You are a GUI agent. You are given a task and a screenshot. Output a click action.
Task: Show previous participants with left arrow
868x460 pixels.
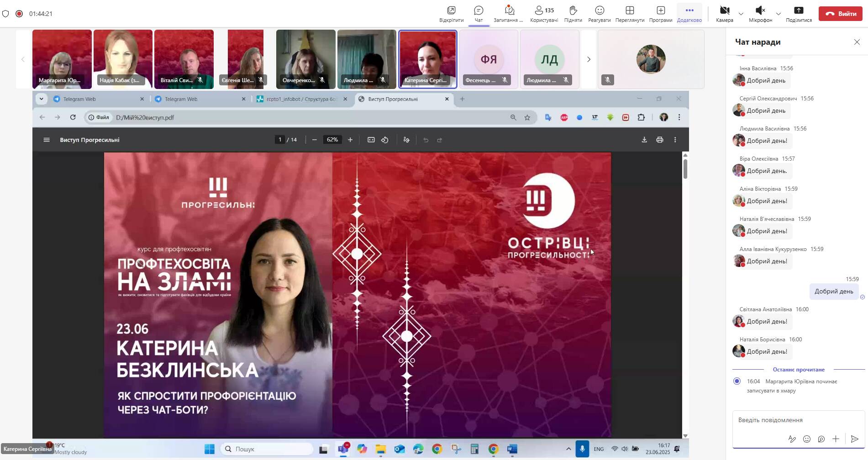pyautogui.click(x=23, y=59)
